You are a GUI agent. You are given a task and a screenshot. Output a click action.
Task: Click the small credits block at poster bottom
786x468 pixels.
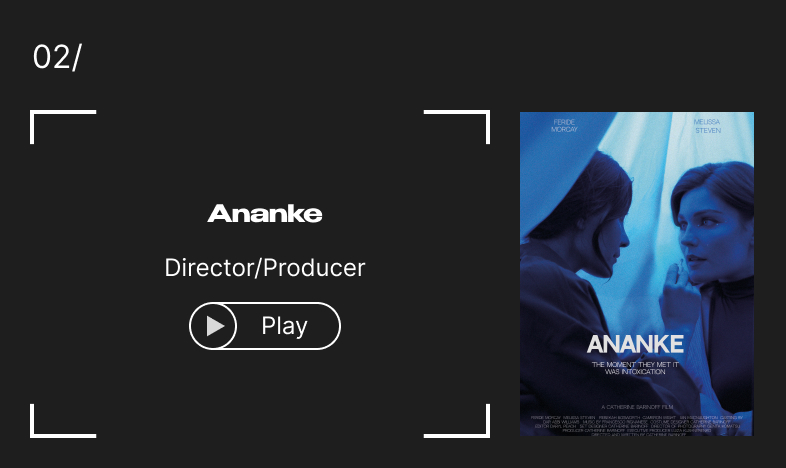point(637,425)
